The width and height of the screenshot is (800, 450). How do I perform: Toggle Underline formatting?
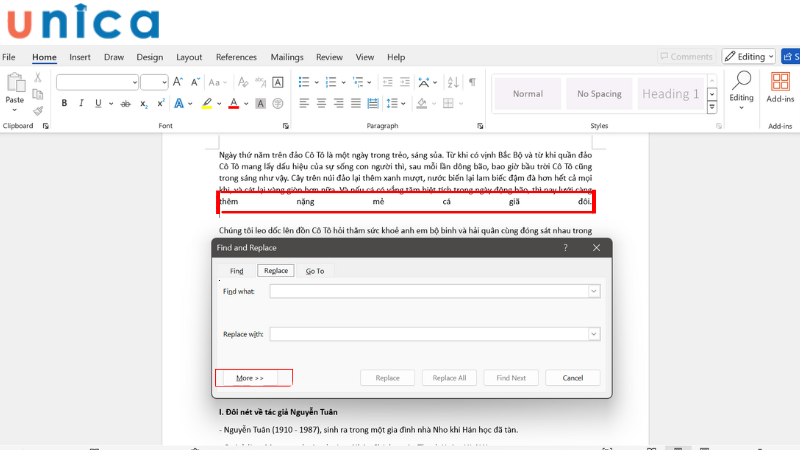(x=98, y=104)
